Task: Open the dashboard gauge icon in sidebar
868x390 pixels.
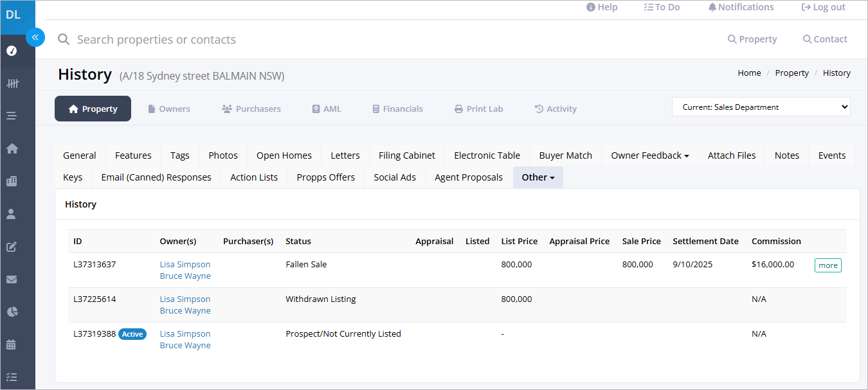Action: pos(12,51)
